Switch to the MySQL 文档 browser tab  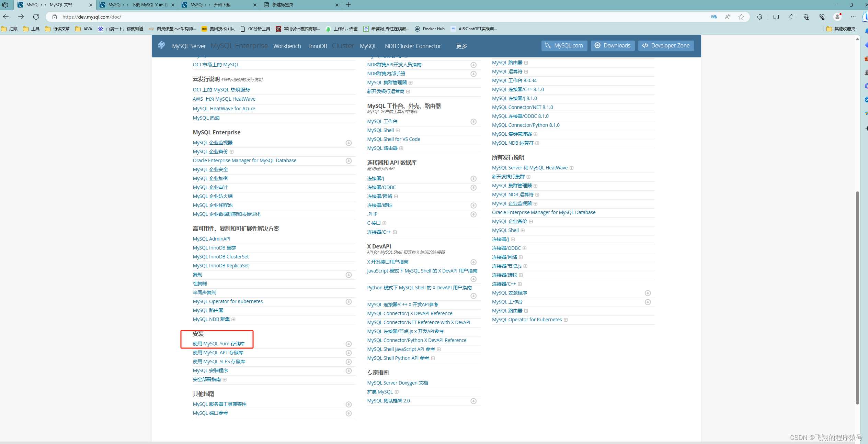(55, 5)
